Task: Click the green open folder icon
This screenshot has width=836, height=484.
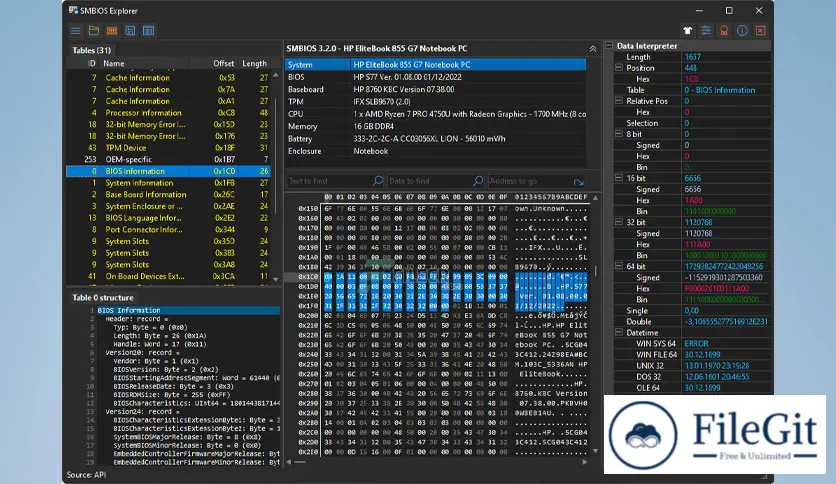Action: coord(94,31)
